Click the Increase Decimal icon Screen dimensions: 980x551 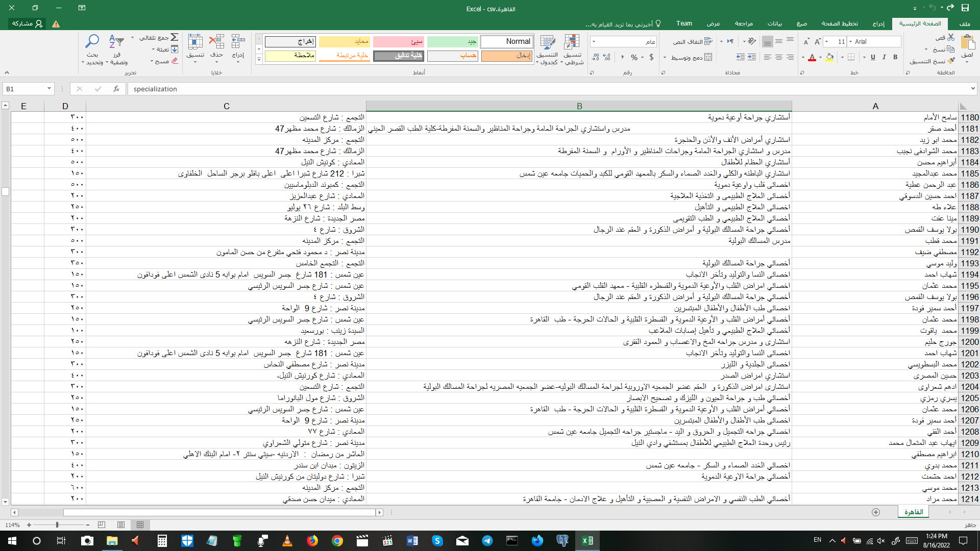tap(607, 58)
